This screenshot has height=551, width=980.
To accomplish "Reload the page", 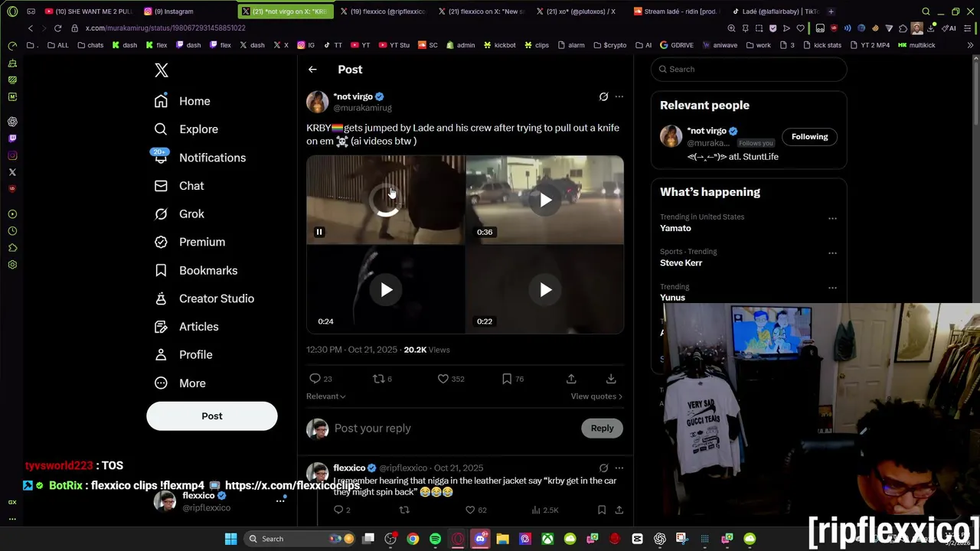I will [x=57, y=28].
